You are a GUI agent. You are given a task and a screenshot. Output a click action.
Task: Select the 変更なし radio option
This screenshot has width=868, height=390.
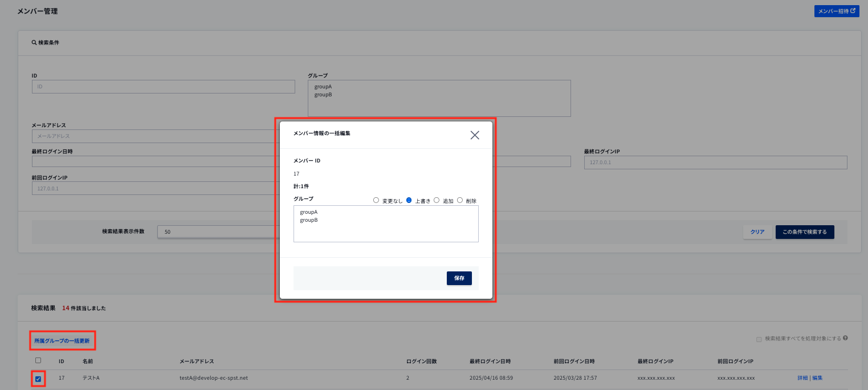(x=376, y=200)
